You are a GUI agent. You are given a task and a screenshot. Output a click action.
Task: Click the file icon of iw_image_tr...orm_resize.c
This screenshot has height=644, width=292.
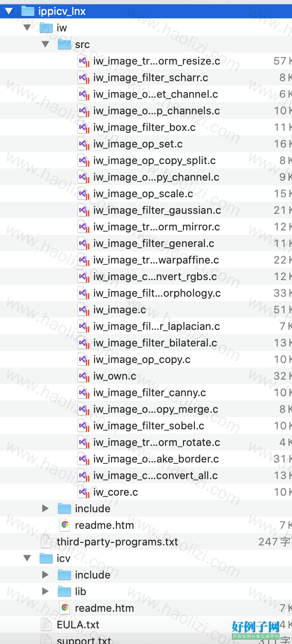[84, 61]
